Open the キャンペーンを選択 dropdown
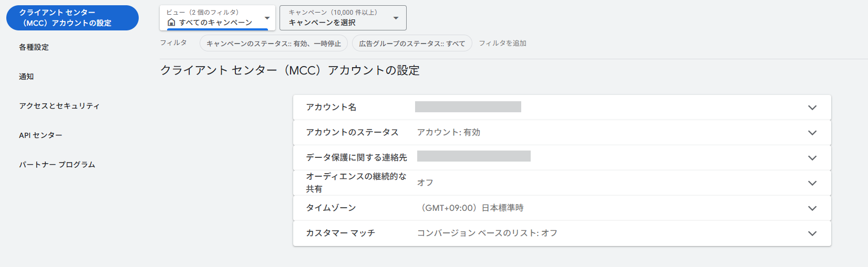 (x=343, y=18)
